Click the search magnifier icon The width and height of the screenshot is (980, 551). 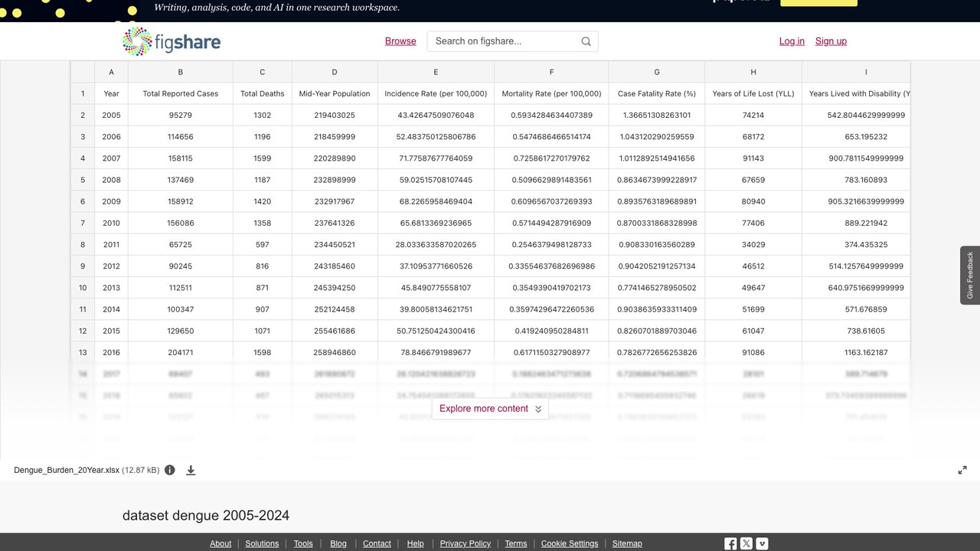(x=586, y=41)
